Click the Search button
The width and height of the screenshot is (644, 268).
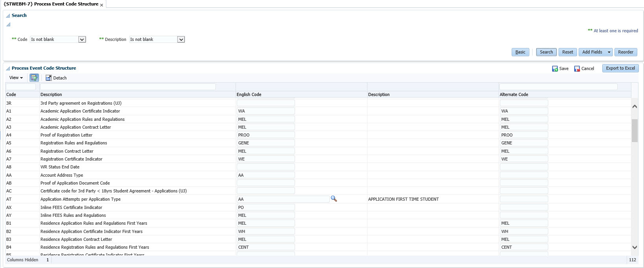pos(546,52)
